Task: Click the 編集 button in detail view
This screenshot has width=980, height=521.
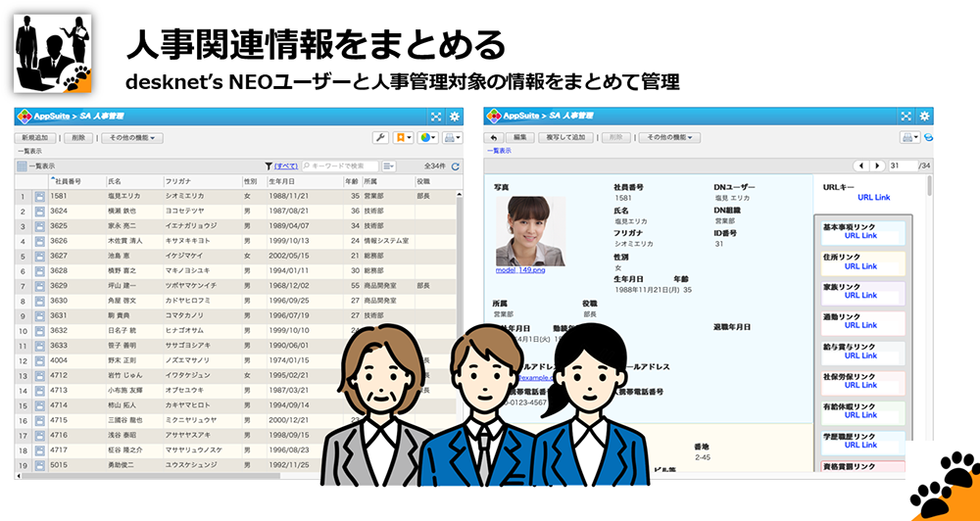Action: (x=521, y=138)
